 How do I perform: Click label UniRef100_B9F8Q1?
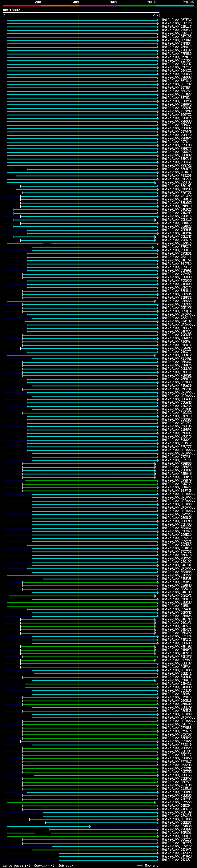[176, 833]
